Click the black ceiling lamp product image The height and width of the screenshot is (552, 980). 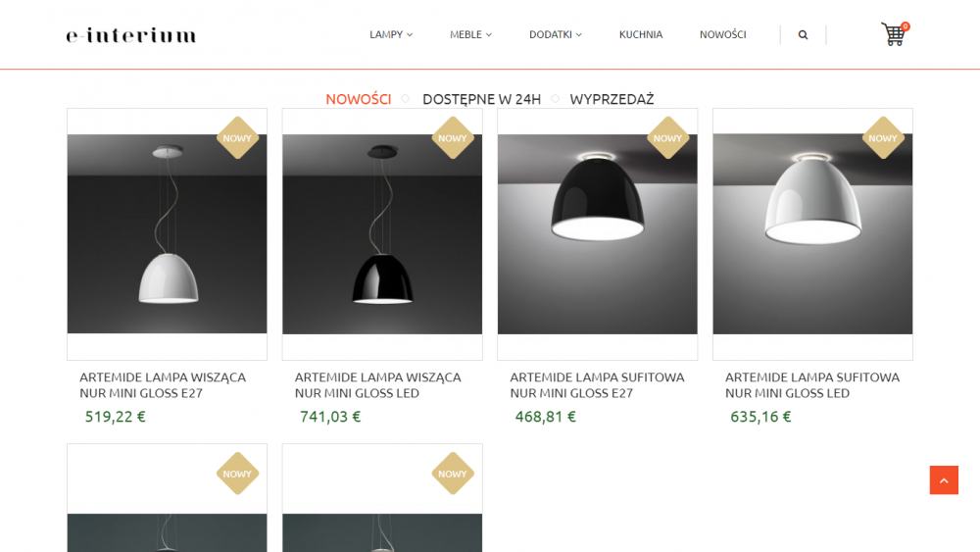pyautogui.click(x=598, y=233)
